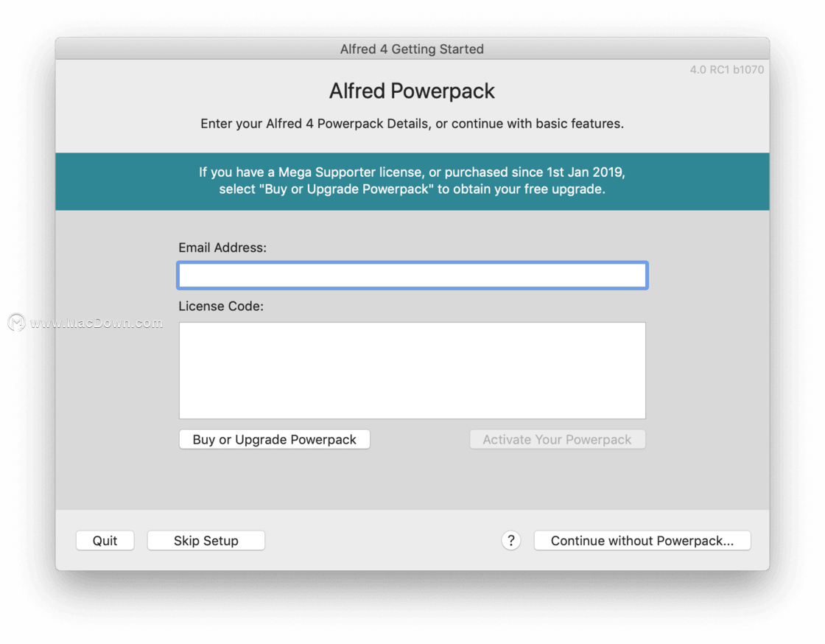
Task: Click the Email Address: label
Action: (x=222, y=248)
